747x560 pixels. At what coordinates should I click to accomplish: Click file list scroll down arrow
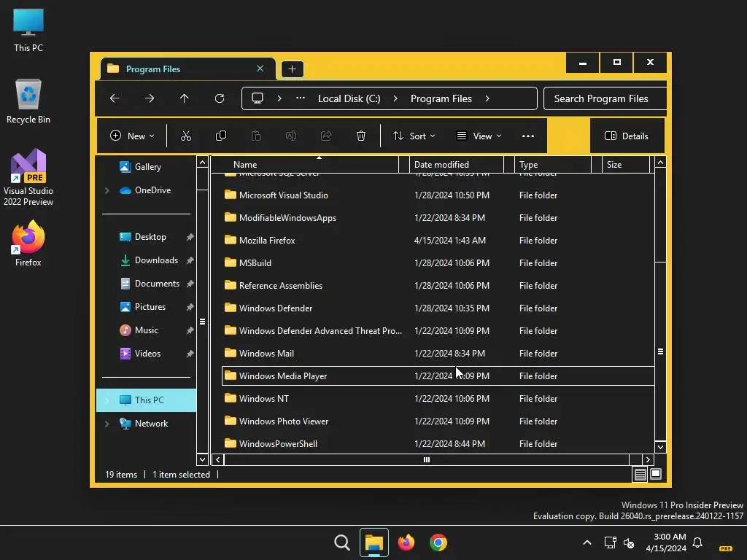pyautogui.click(x=660, y=447)
